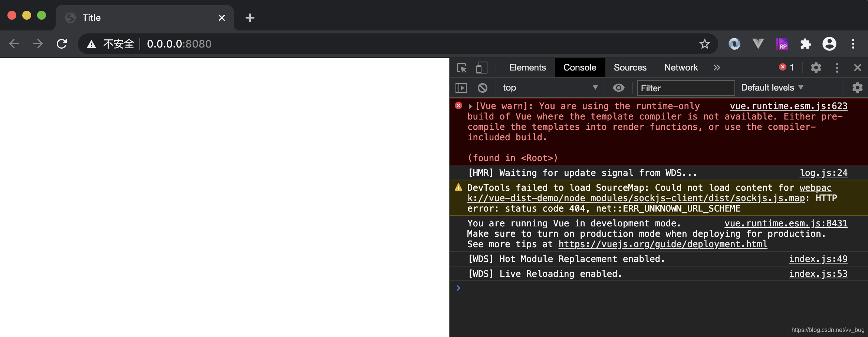This screenshot has height=337, width=868.
Task: Show more DevTools tabs chevron
Action: (717, 68)
